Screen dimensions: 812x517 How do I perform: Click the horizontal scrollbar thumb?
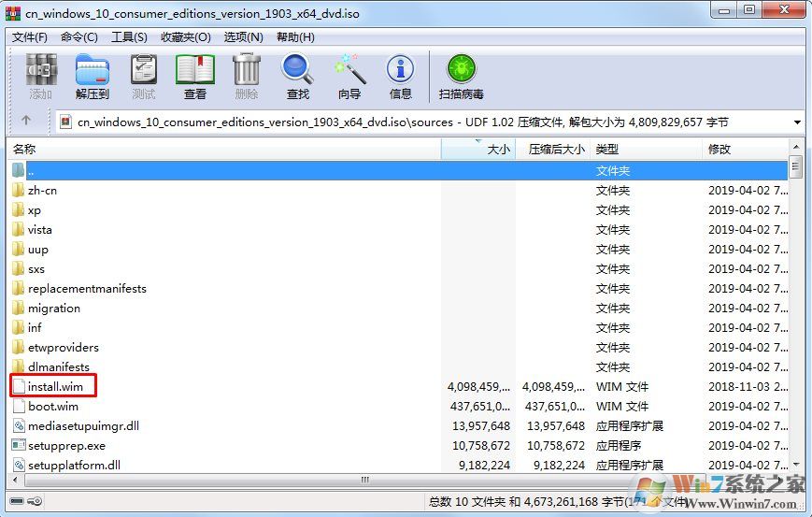(364, 480)
